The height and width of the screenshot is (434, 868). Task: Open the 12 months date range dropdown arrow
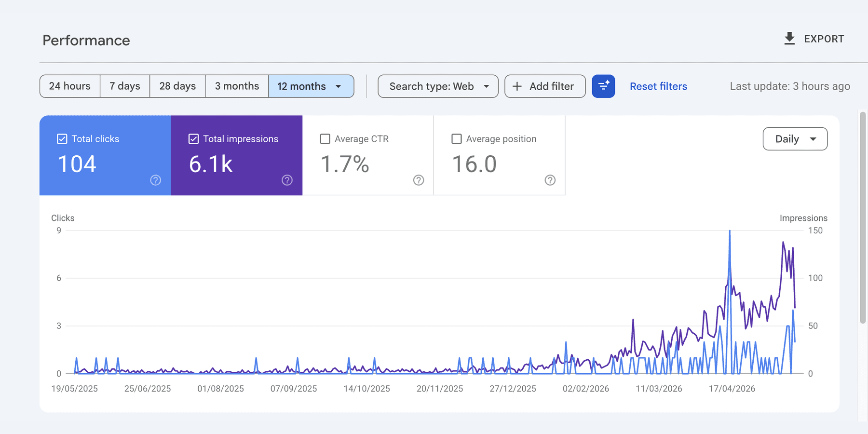point(339,86)
